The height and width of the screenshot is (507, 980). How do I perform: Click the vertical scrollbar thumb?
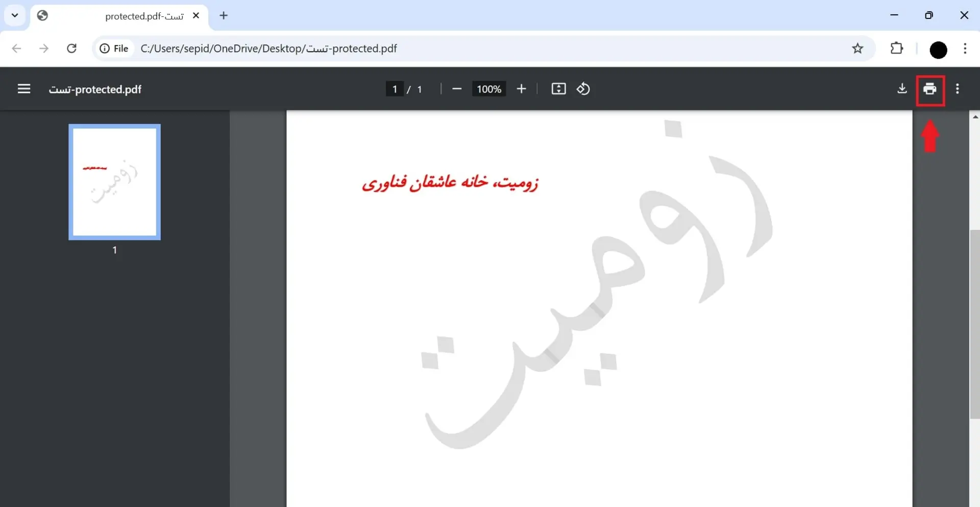[974, 324]
